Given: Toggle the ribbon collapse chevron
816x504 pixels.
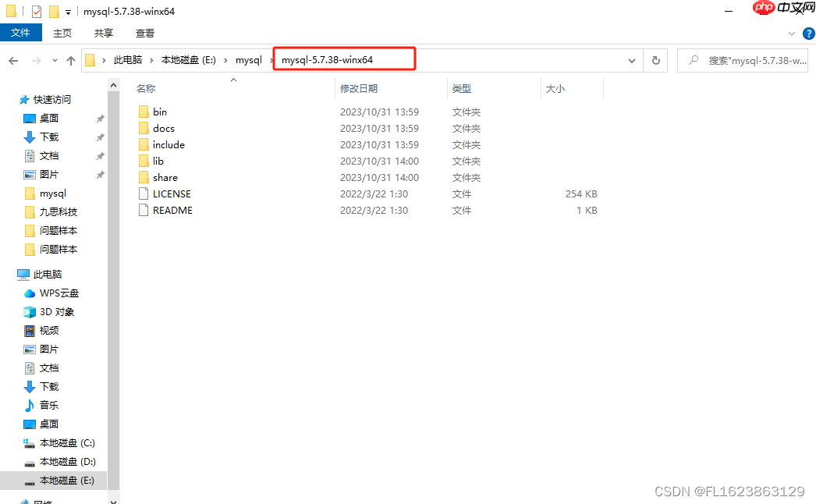Looking at the screenshot, I should click(x=790, y=33).
